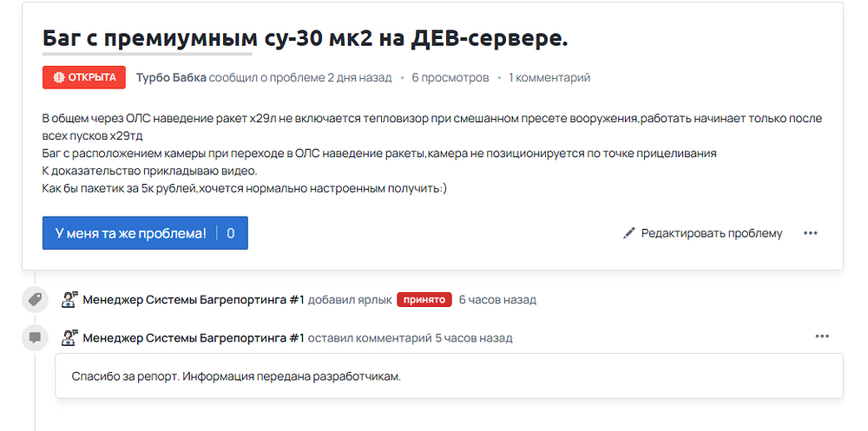868x431 pixels.
Task: Click the issue title Баг с премиумным су-30 мк2
Action: [305, 38]
